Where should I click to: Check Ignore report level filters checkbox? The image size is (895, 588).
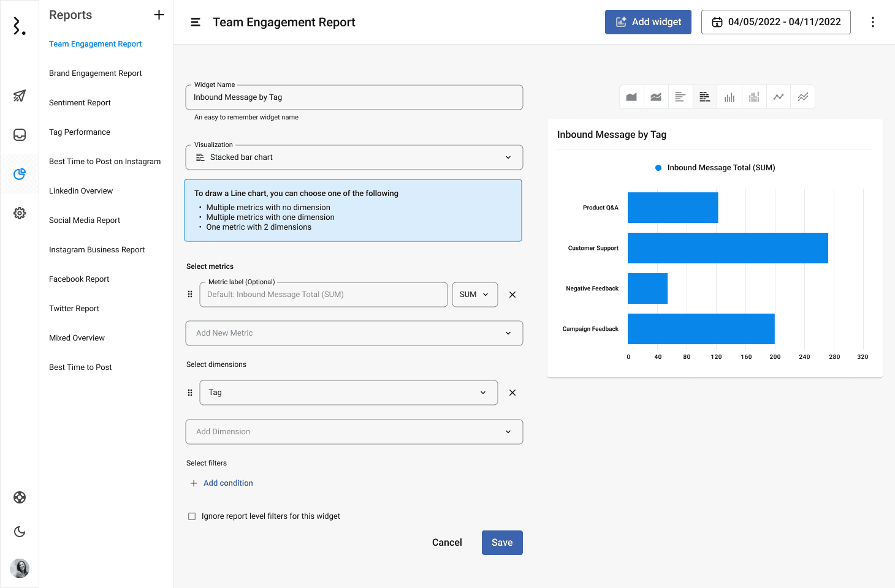192,516
